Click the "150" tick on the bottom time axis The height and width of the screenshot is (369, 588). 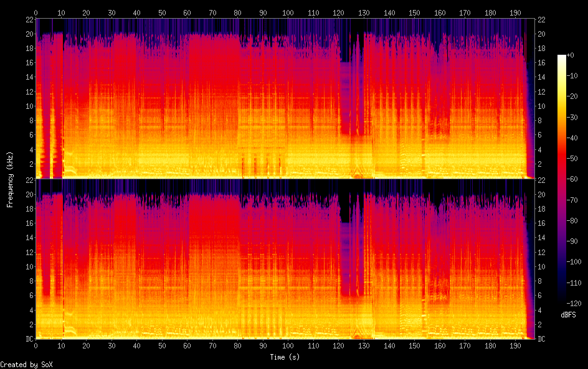coord(414,345)
